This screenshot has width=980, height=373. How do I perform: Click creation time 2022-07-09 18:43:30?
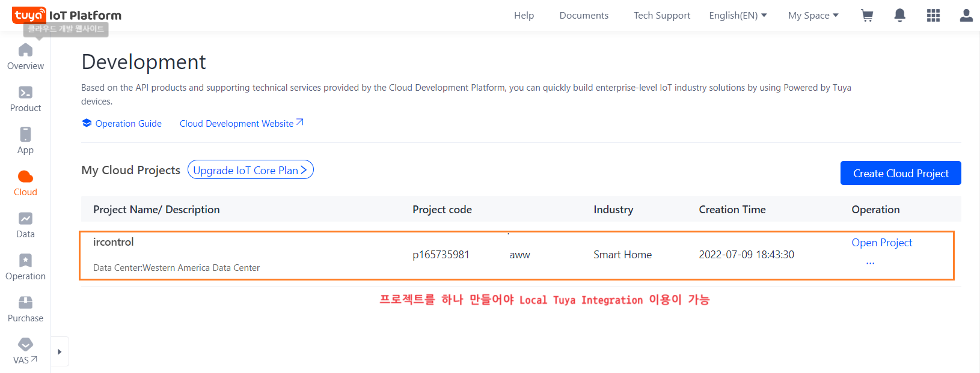click(746, 255)
